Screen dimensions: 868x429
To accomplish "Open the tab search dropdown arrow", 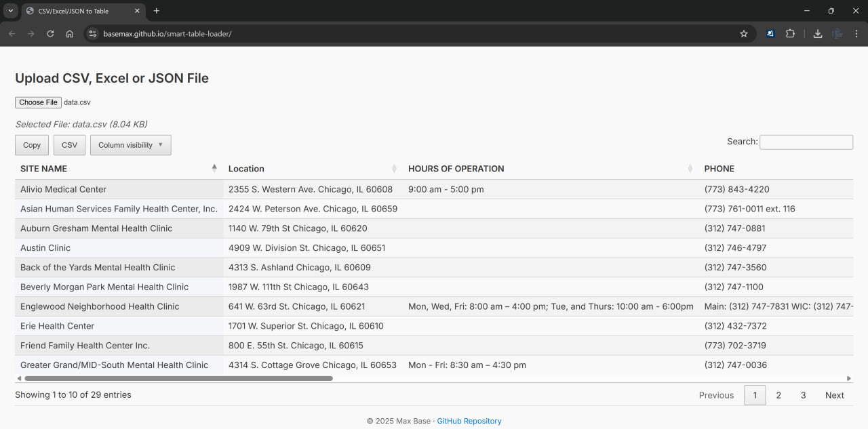I will click(10, 11).
